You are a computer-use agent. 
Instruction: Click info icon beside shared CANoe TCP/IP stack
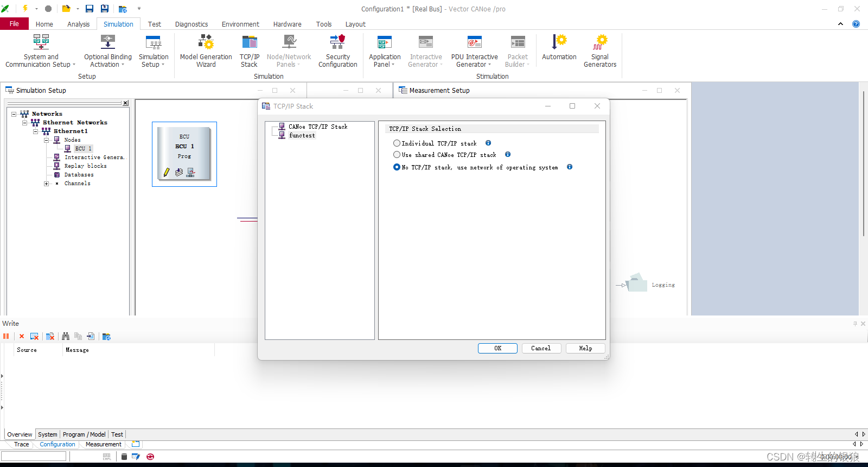(x=508, y=154)
